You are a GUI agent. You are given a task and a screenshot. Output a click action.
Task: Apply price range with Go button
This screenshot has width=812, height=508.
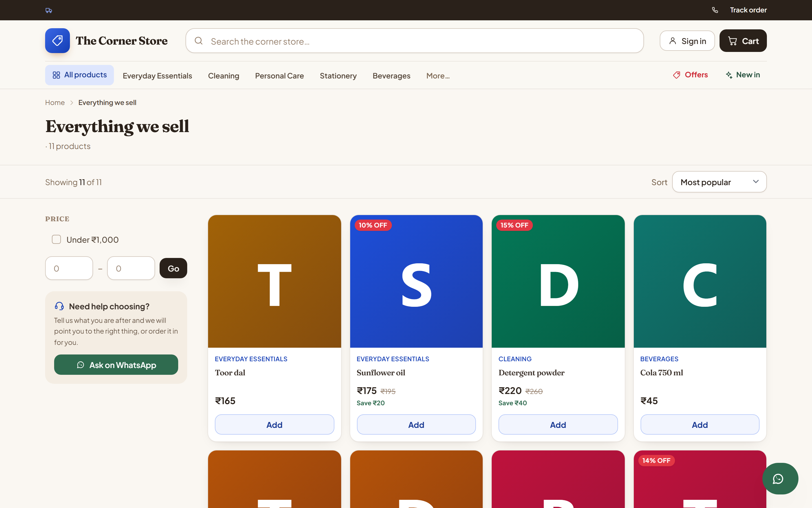click(173, 268)
